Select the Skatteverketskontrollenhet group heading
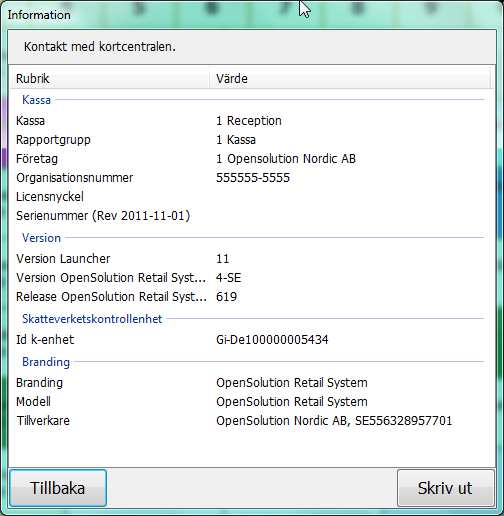This screenshot has height=516, width=504. [x=92, y=319]
